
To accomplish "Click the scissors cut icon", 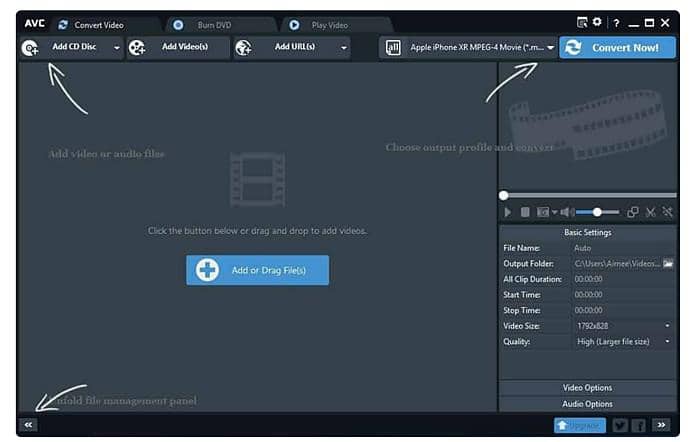I will (x=650, y=212).
